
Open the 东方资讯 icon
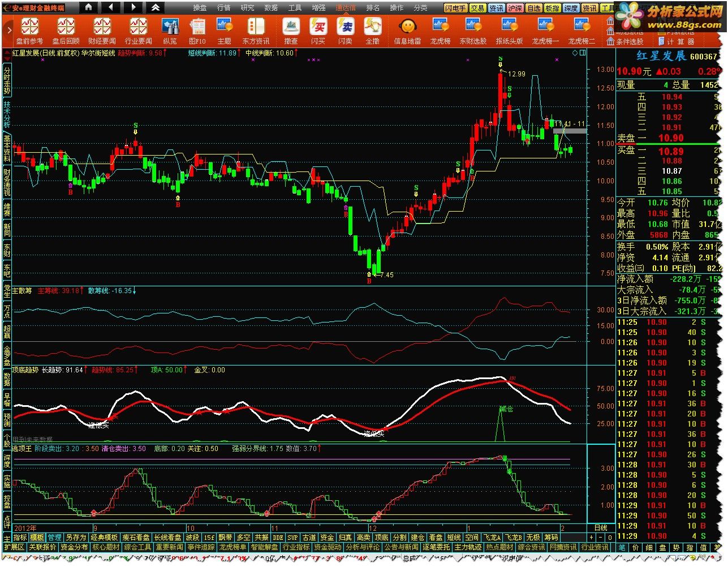point(256,31)
